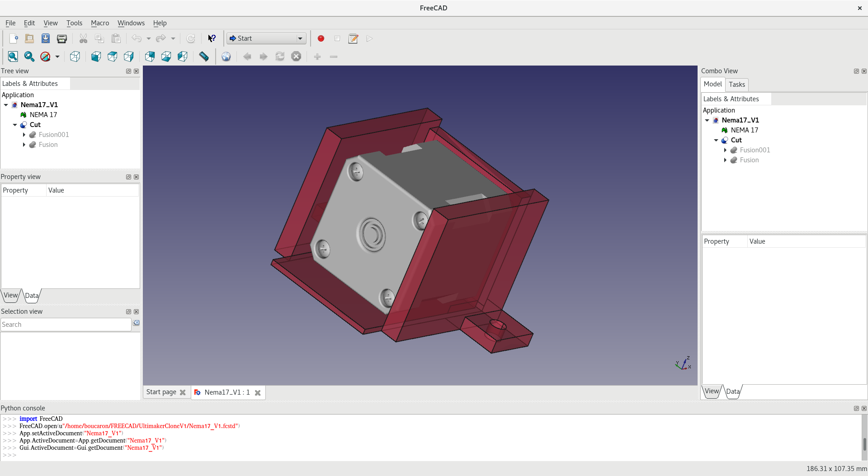The width and height of the screenshot is (868, 476).
Task: Switch to left view cube icon
Action: [x=183, y=57]
